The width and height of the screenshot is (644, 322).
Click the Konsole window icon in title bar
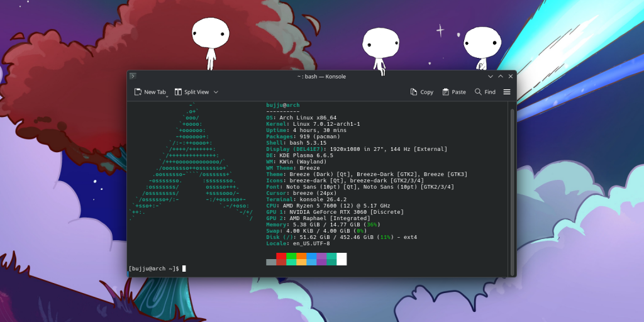click(x=133, y=76)
